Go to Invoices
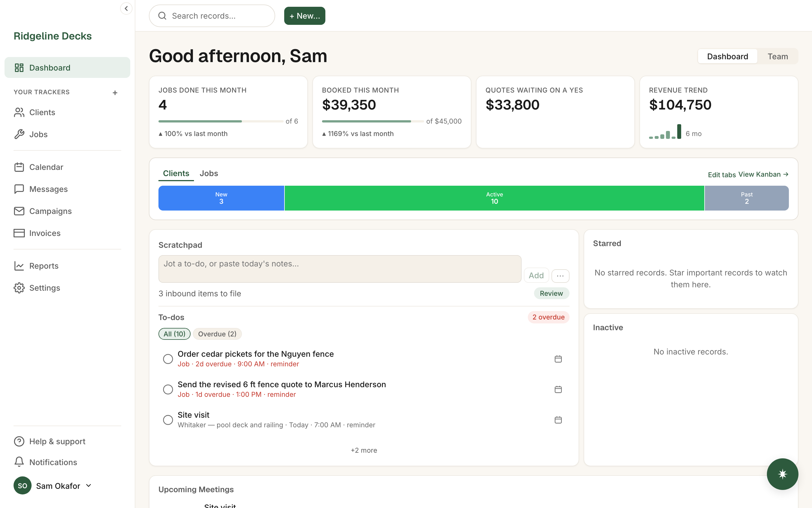 point(67,233)
